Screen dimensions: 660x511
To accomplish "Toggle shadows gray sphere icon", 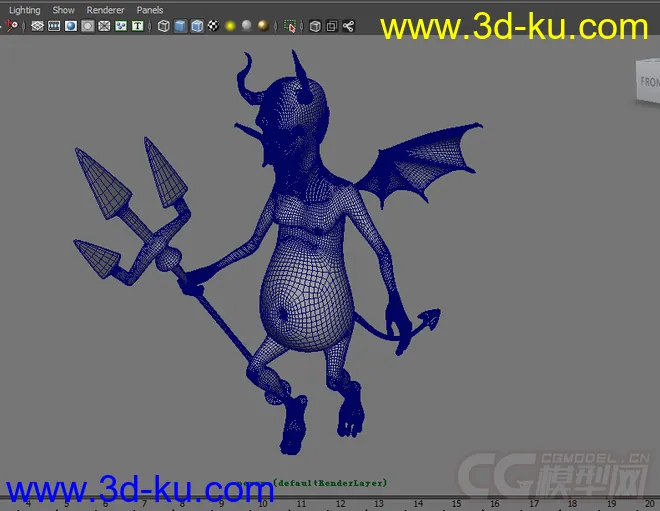I will coord(247,26).
